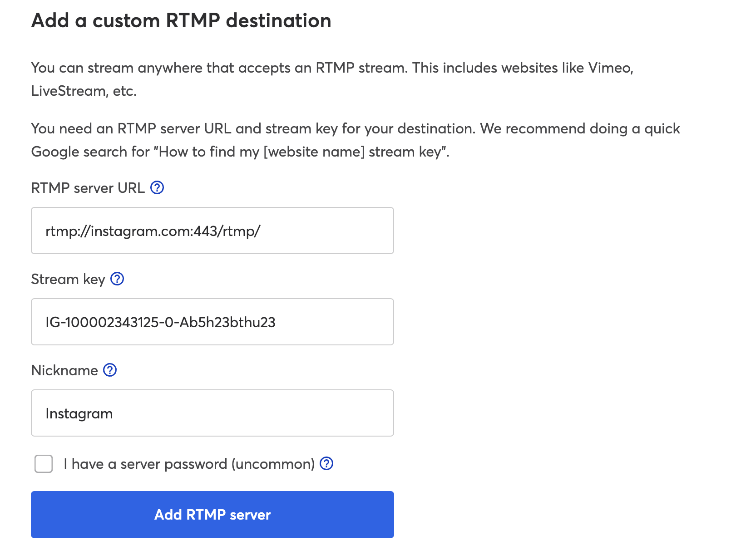Edit the Nickname field containing Instagram
The image size is (731, 560).
212,413
